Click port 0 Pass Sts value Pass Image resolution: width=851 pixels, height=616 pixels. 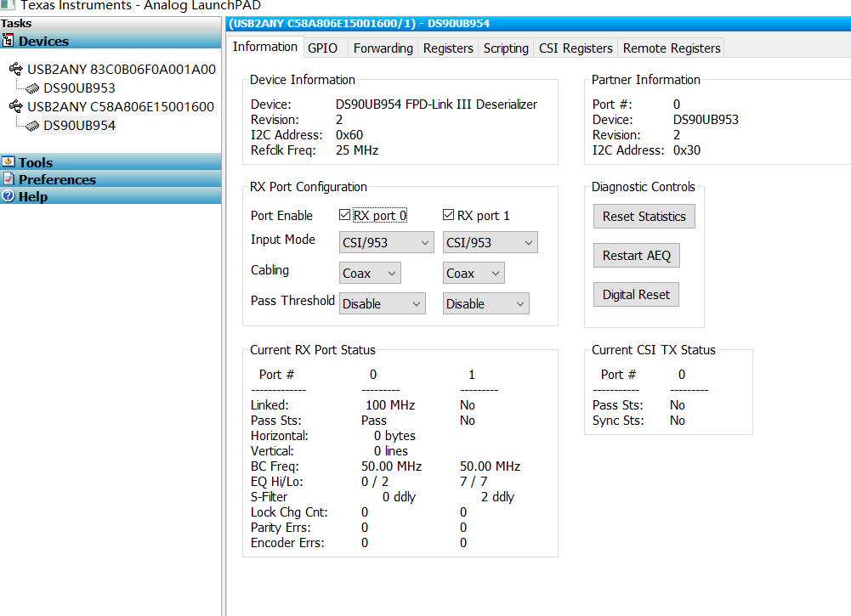[x=374, y=421]
